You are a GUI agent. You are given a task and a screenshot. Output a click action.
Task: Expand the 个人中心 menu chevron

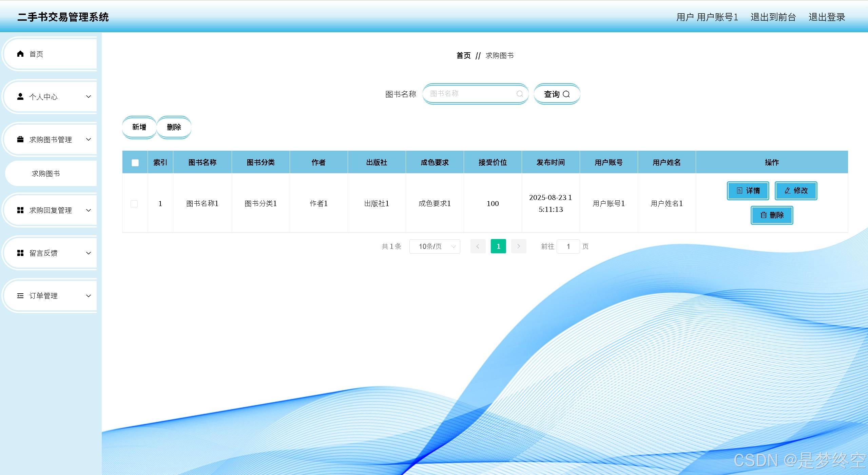click(89, 97)
